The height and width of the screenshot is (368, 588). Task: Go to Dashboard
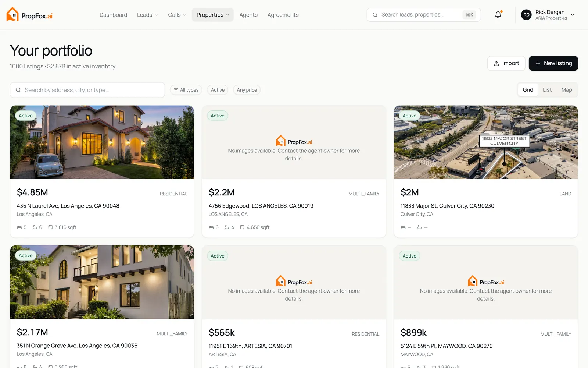click(113, 15)
